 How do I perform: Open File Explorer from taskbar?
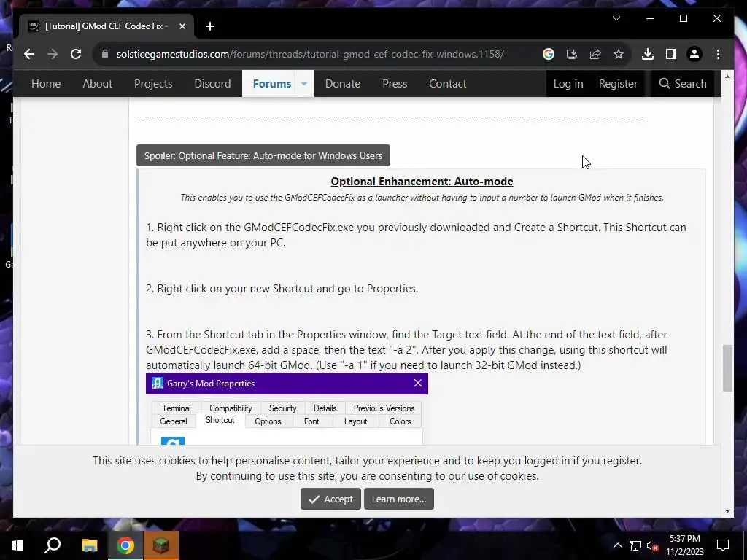click(x=89, y=545)
